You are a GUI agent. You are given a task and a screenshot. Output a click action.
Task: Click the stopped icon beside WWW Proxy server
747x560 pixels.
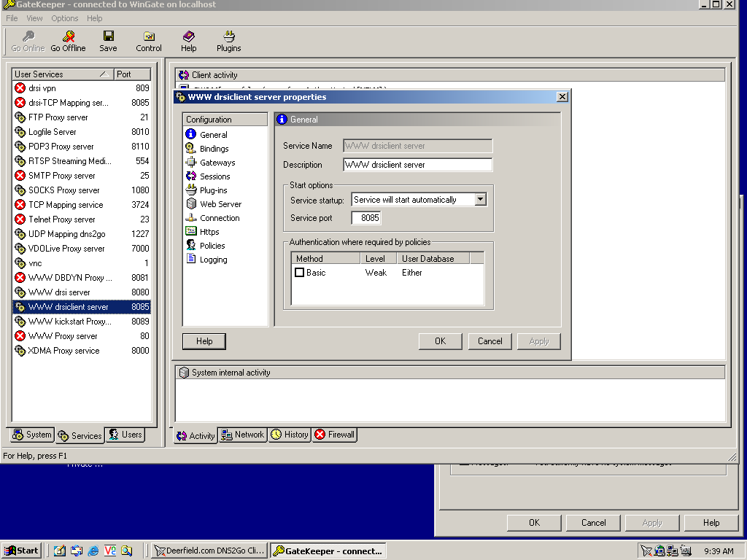click(20, 336)
